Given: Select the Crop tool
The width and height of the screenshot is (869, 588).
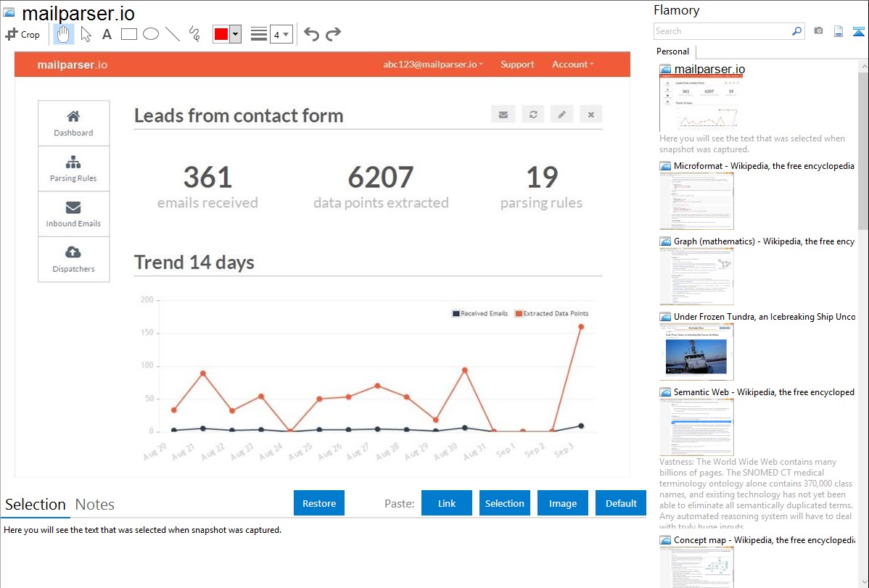Looking at the screenshot, I should click(22, 34).
